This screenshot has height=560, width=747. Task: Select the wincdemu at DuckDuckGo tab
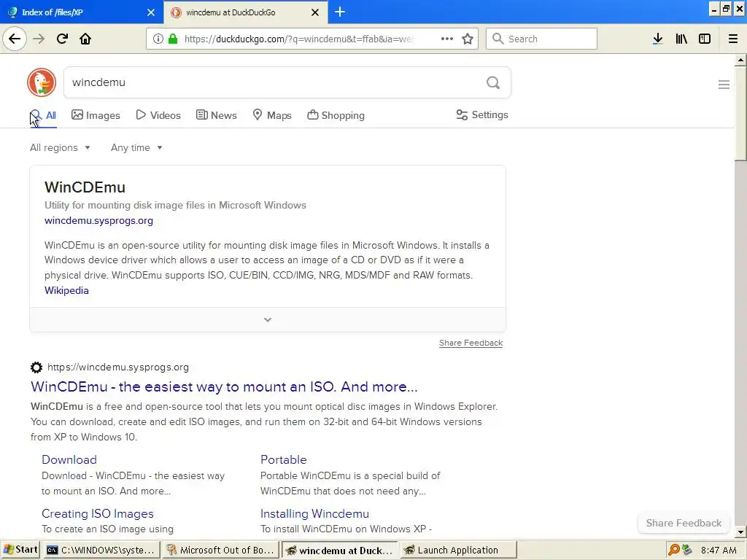(245, 12)
